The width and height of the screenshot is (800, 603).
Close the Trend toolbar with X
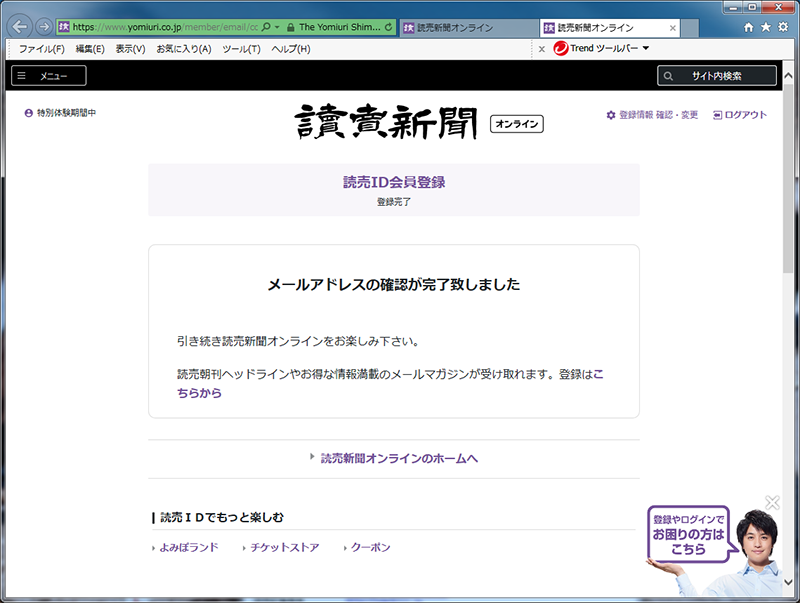click(x=542, y=49)
